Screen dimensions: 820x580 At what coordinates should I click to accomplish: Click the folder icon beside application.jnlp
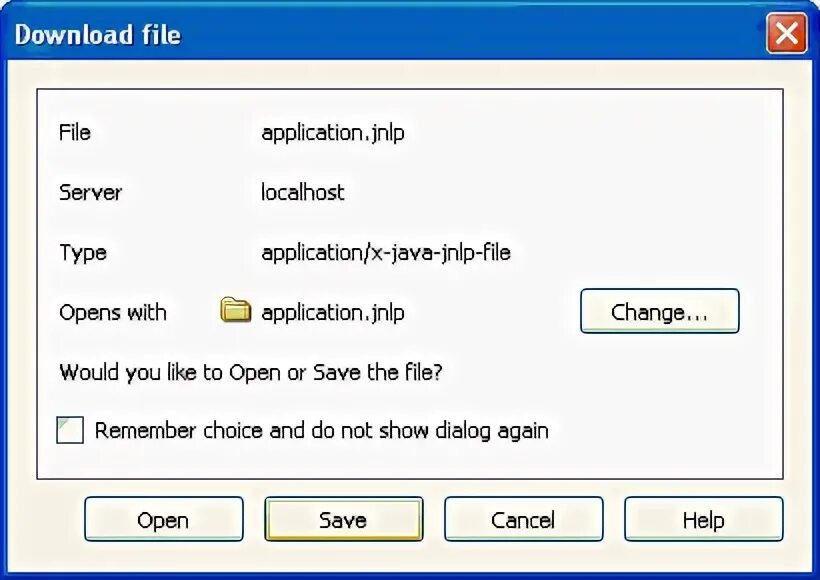(x=235, y=310)
